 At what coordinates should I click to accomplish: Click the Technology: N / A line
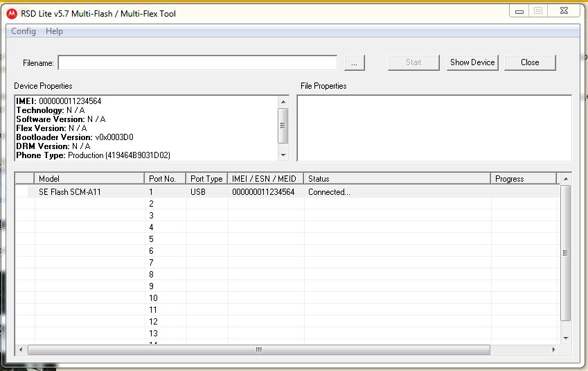point(51,110)
